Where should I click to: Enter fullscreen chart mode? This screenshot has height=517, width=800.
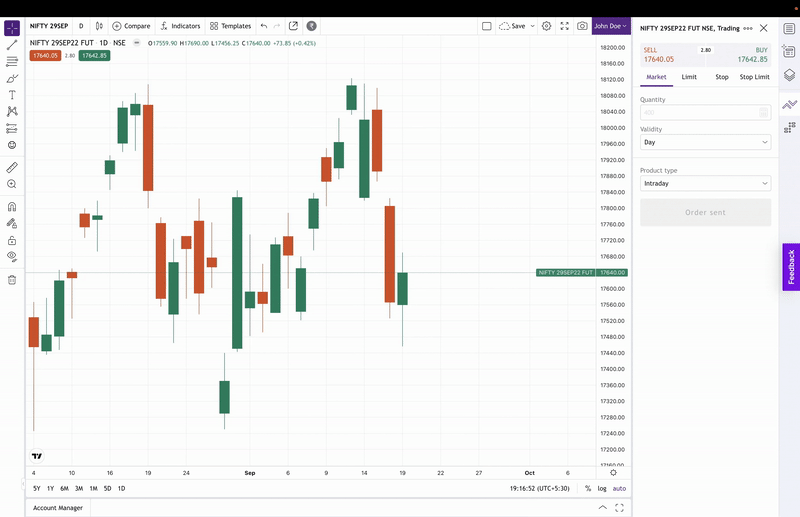coord(564,26)
